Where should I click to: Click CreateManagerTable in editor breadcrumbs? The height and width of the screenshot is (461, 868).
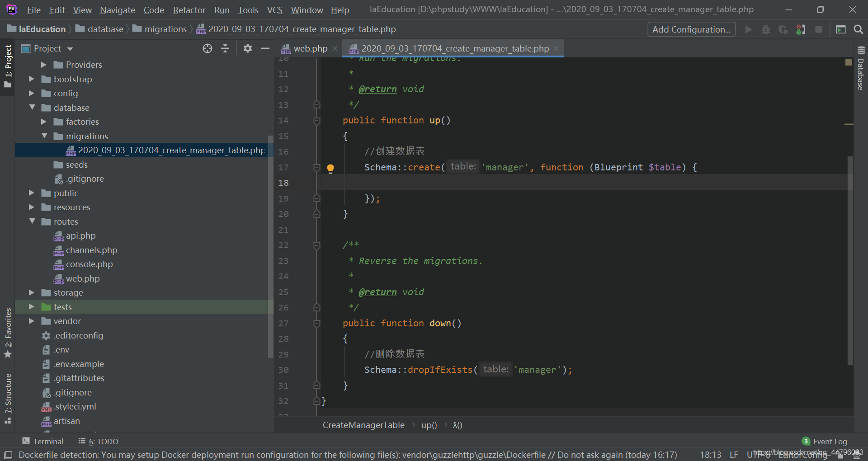[363, 425]
